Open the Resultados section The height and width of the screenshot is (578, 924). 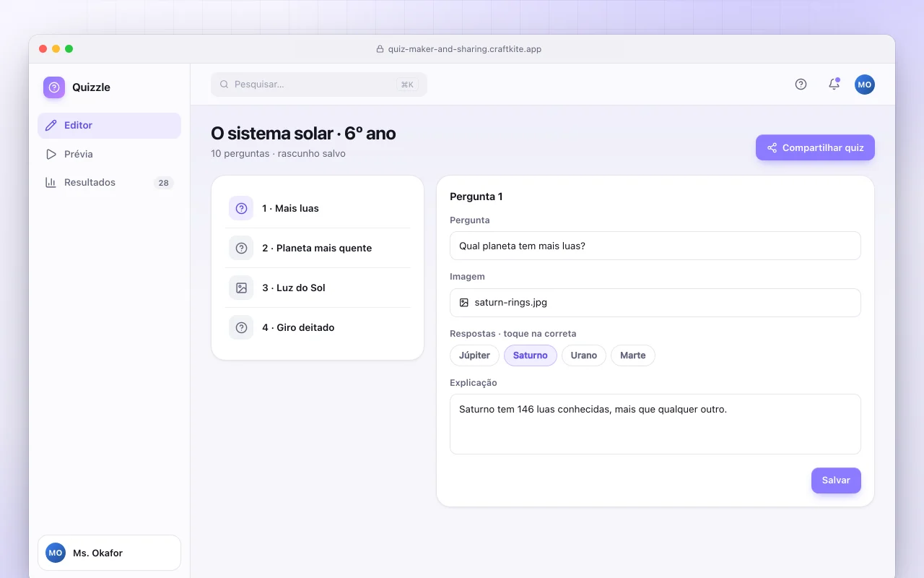pyautogui.click(x=109, y=183)
